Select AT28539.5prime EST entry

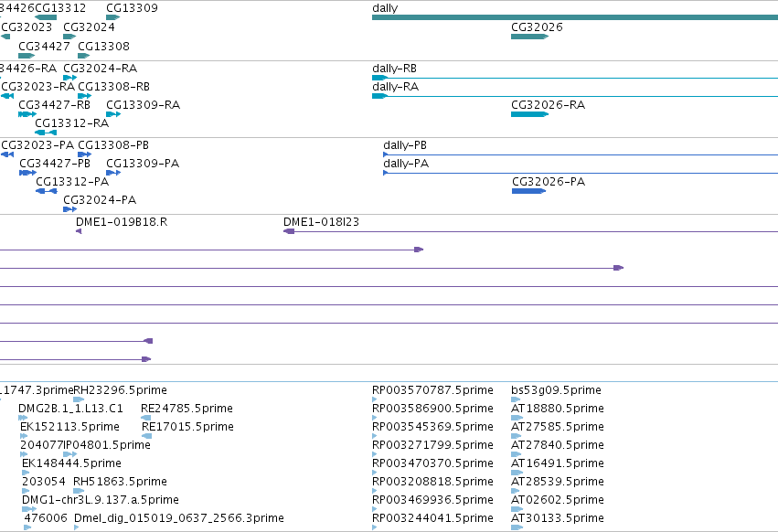click(x=558, y=482)
